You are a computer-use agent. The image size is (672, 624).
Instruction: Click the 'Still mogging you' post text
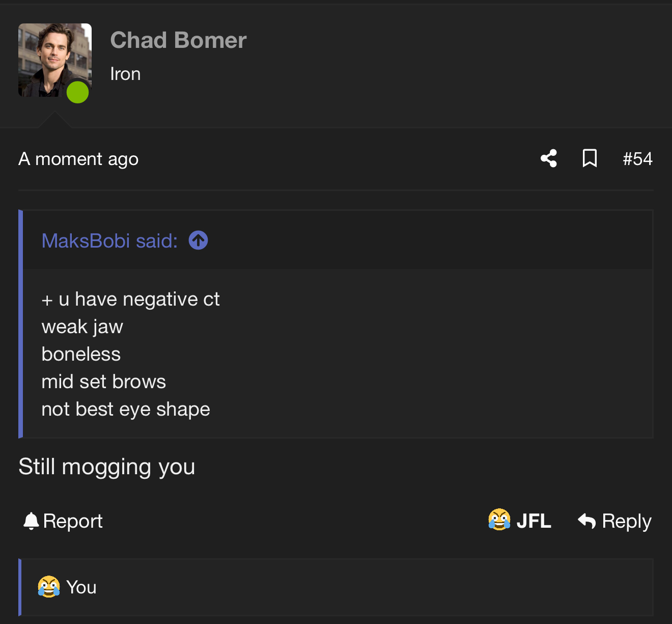[107, 467]
